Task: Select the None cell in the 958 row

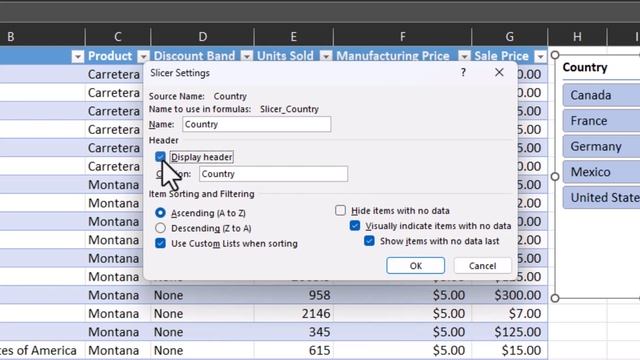Action: click(202, 295)
